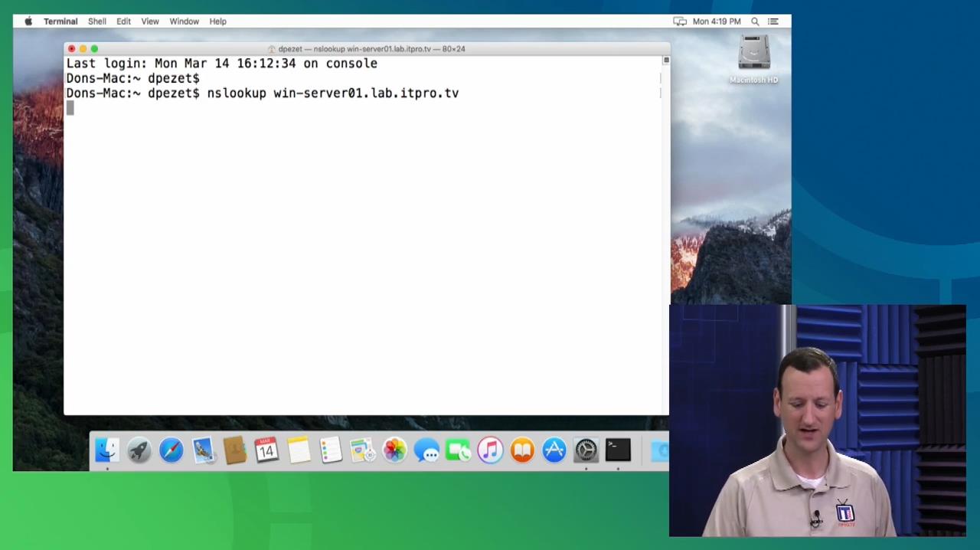Open the Terminal application menu
Viewport: 980px width, 550px height.
coord(60,21)
